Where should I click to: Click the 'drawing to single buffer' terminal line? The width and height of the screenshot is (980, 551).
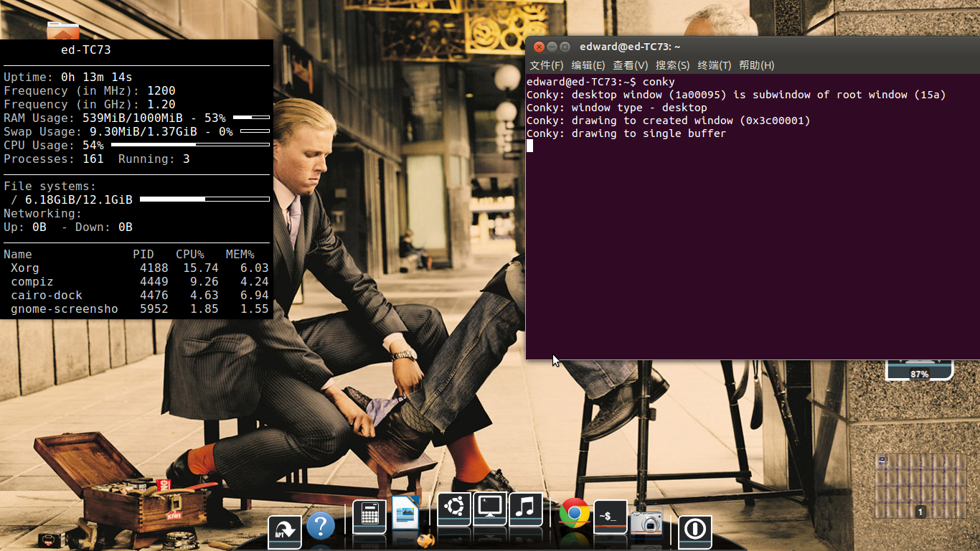click(626, 133)
